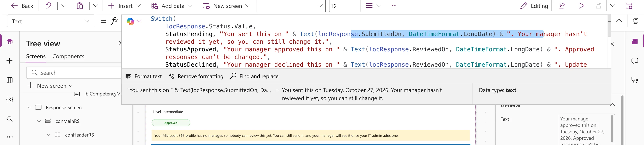Viewport: 644px width, 145px height.
Task: Click New screen in Tree view
Action: pos(50,86)
